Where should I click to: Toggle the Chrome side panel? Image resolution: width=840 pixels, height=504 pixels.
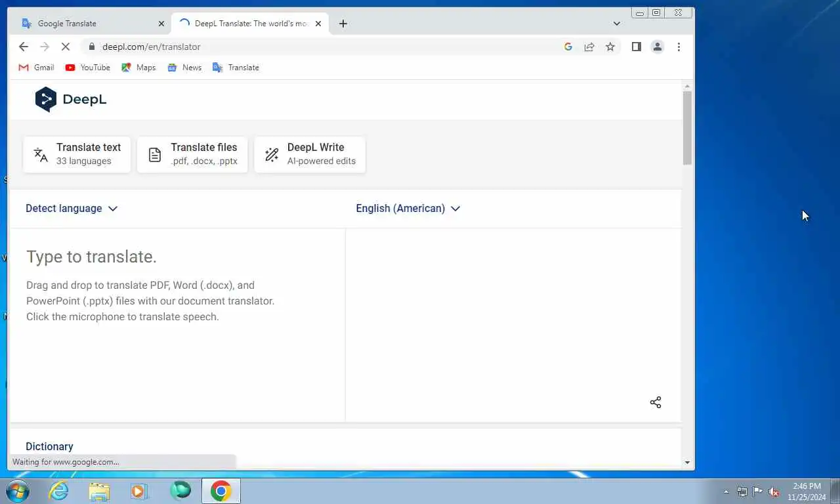tap(636, 47)
